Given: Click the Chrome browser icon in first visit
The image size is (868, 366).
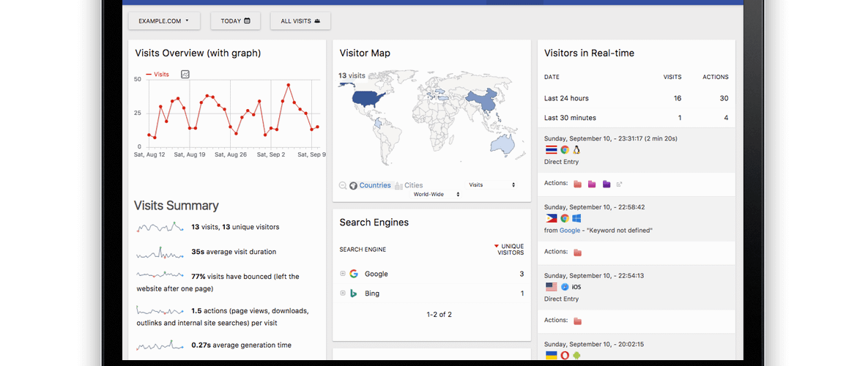Looking at the screenshot, I should pyautogui.click(x=565, y=149).
